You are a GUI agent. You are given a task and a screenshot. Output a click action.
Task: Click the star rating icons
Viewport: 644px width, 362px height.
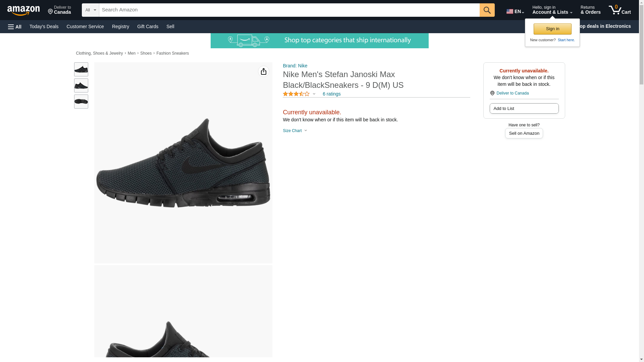(296, 94)
